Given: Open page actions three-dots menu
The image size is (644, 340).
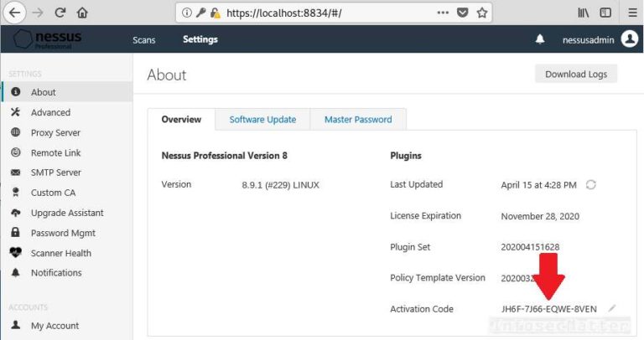Looking at the screenshot, I should coord(443,13).
